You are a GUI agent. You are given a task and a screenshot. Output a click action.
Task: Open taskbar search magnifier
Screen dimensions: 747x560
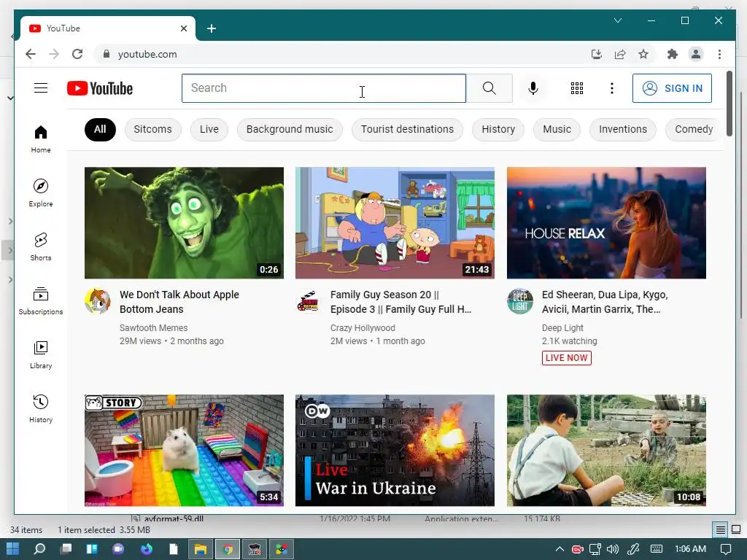pos(39,549)
